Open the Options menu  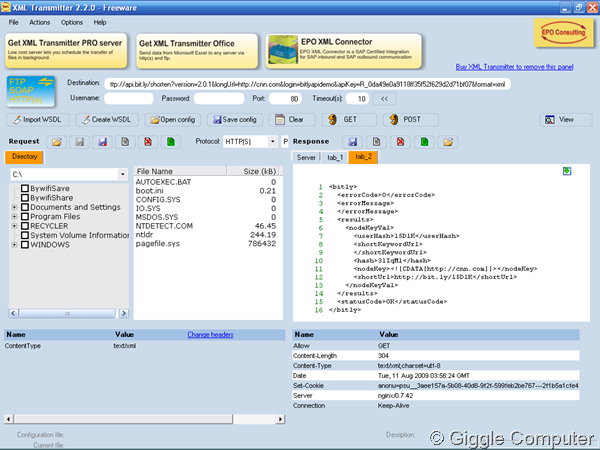click(72, 23)
